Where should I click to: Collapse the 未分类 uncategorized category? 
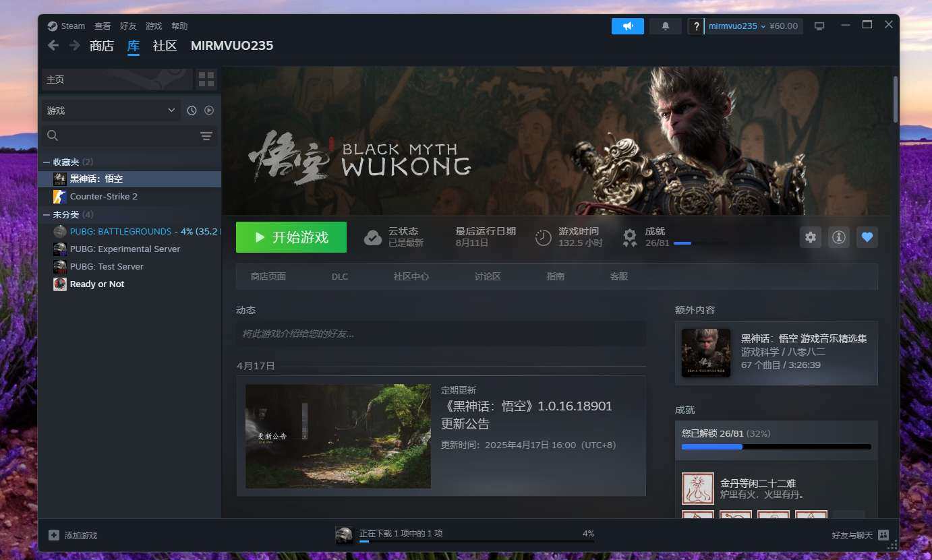point(47,215)
